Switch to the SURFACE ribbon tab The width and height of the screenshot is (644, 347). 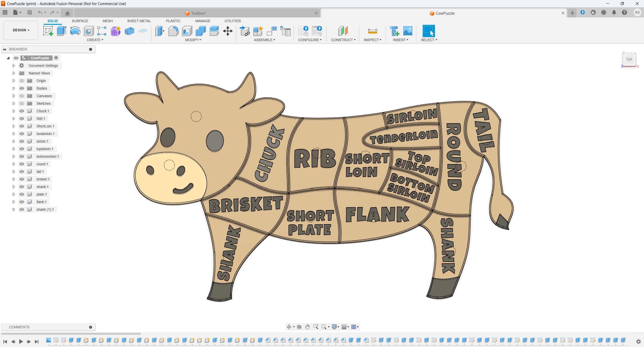click(80, 21)
